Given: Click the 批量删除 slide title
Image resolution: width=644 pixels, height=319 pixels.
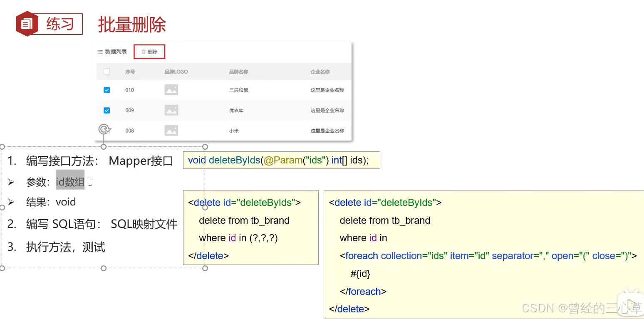Looking at the screenshot, I should pos(132,25).
